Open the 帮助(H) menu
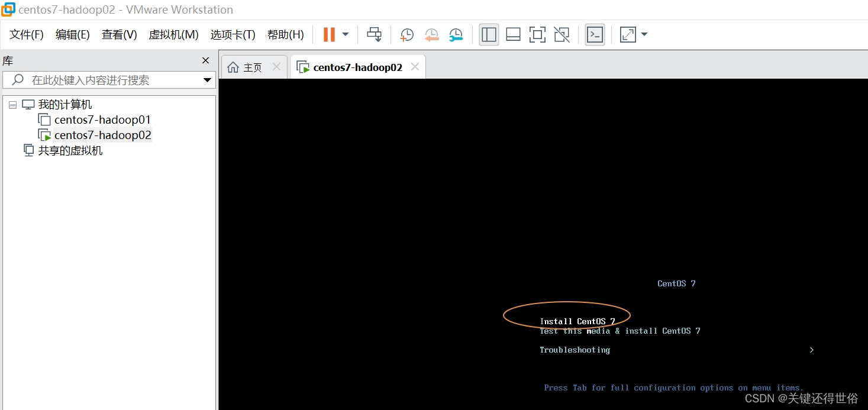The image size is (868, 410). tap(285, 35)
